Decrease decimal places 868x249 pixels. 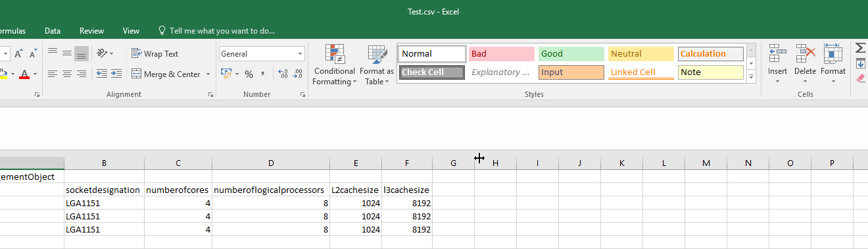tap(298, 74)
